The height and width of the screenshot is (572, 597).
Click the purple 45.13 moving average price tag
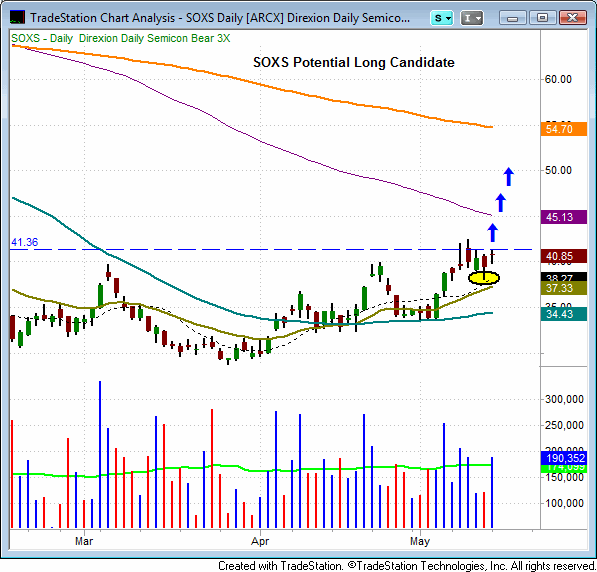coord(563,217)
